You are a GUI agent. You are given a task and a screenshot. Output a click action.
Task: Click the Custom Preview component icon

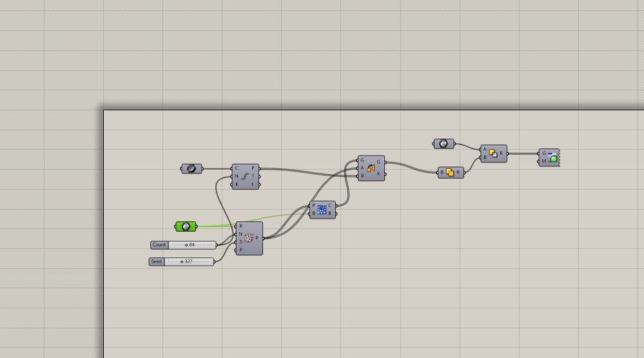coord(552,157)
